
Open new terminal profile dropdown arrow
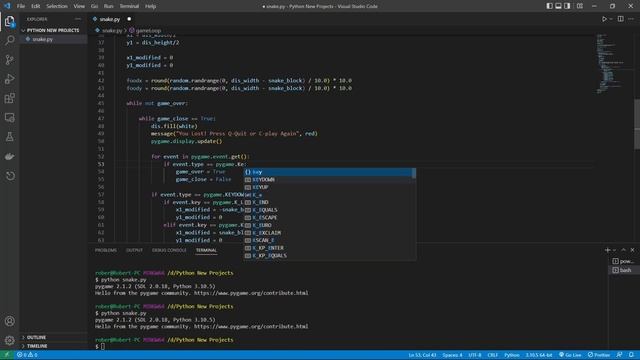click(614, 250)
